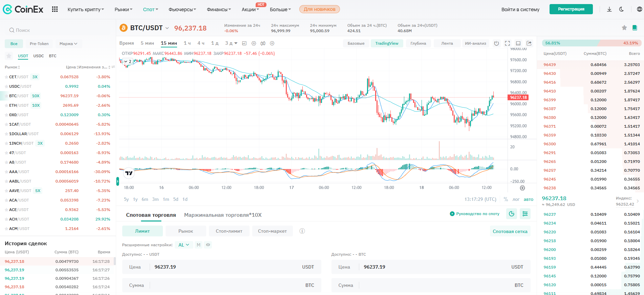
Task: Open the BTC/USDT pair selector dropdown
Action: (167, 28)
